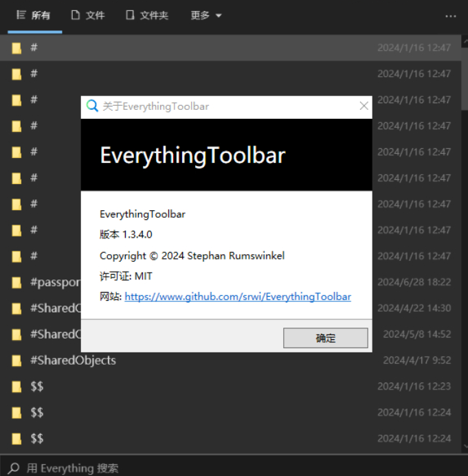The height and width of the screenshot is (476, 468).
Task: Close the 关于EverythingToolbar dialog
Action: click(364, 106)
